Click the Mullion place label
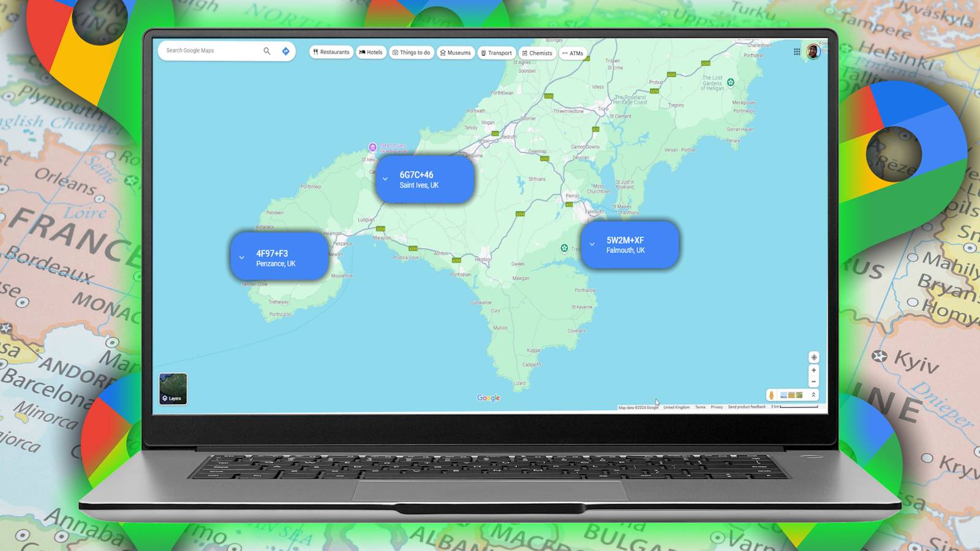This screenshot has width=980, height=551. tap(500, 328)
